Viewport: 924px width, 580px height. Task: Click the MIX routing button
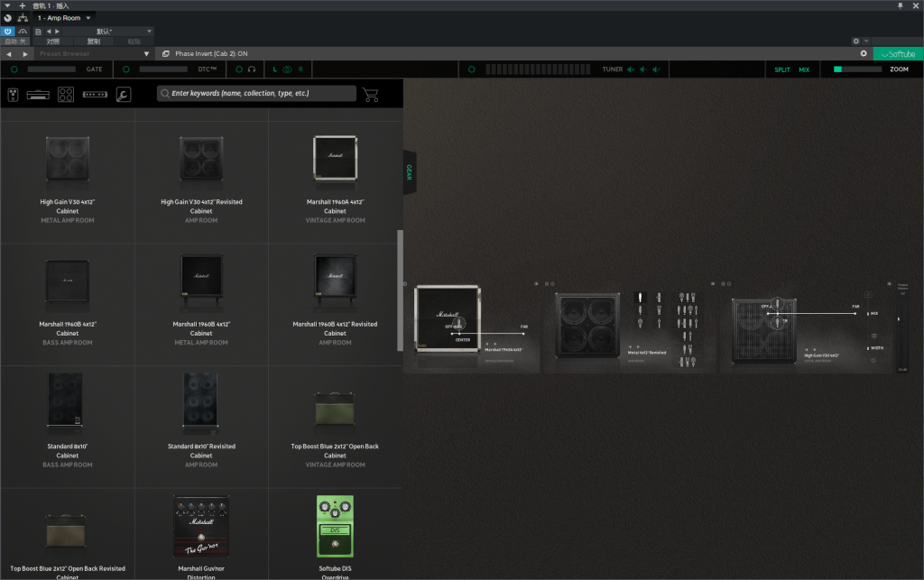(804, 69)
